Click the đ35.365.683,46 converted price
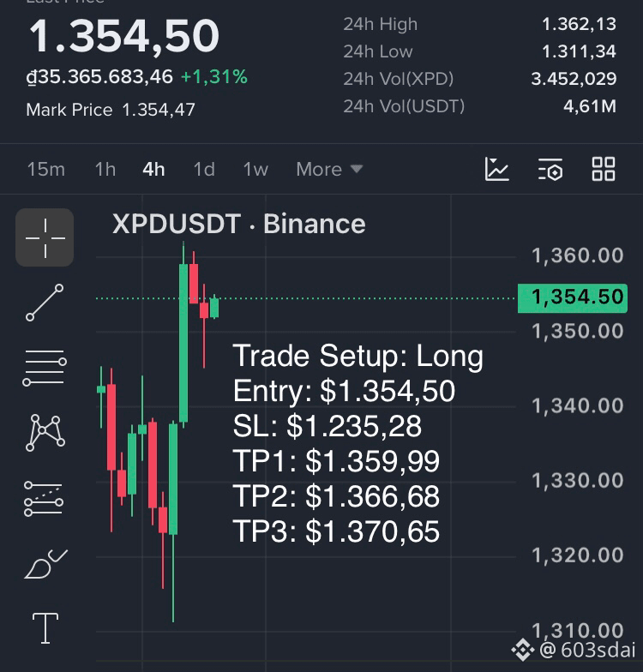The image size is (643, 672). (x=99, y=77)
